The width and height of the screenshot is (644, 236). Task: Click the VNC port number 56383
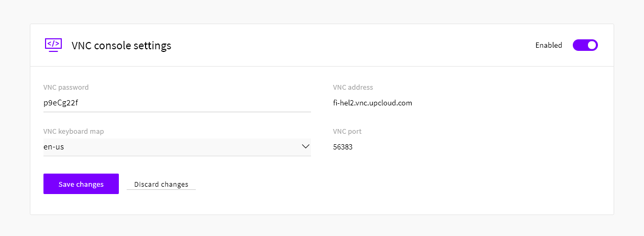tap(342, 147)
